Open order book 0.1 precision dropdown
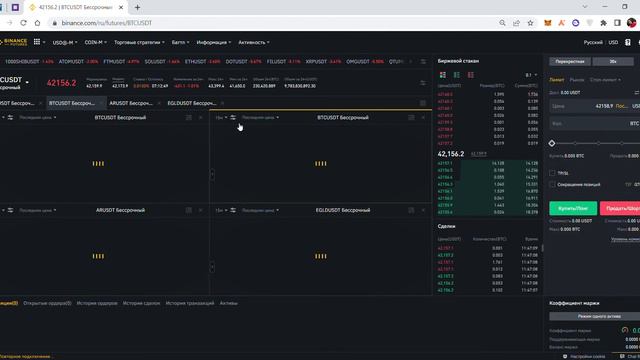 click(x=531, y=75)
